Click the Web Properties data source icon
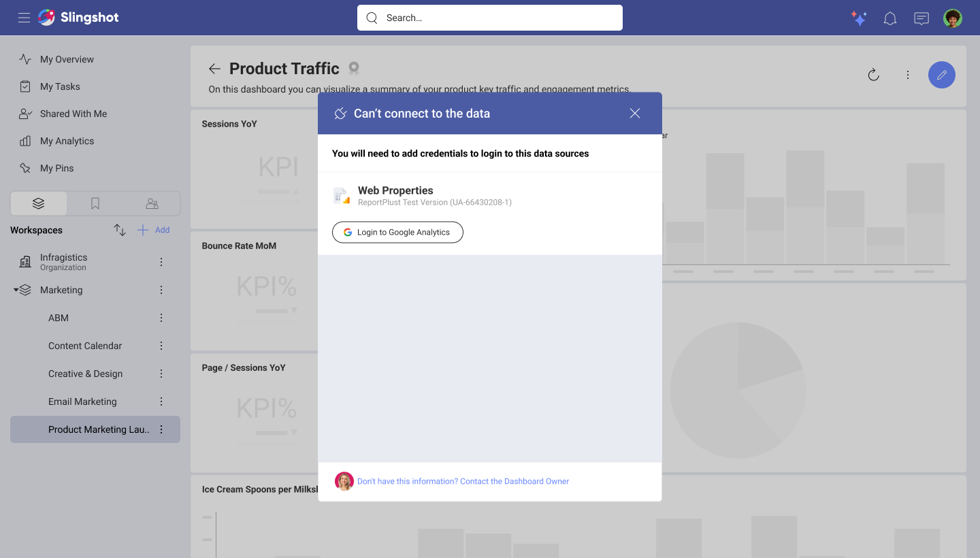The width and height of the screenshot is (980, 558). (x=342, y=196)
